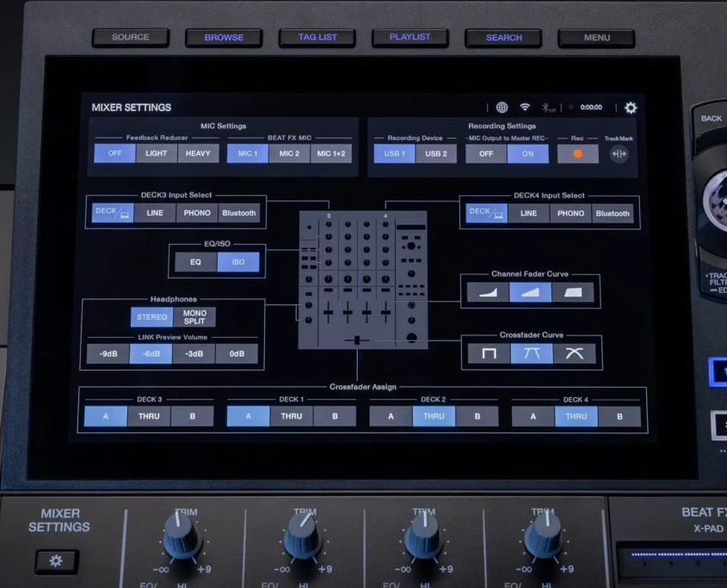
Task: Open the BROWSE tab
Action: tap(224, 38)
